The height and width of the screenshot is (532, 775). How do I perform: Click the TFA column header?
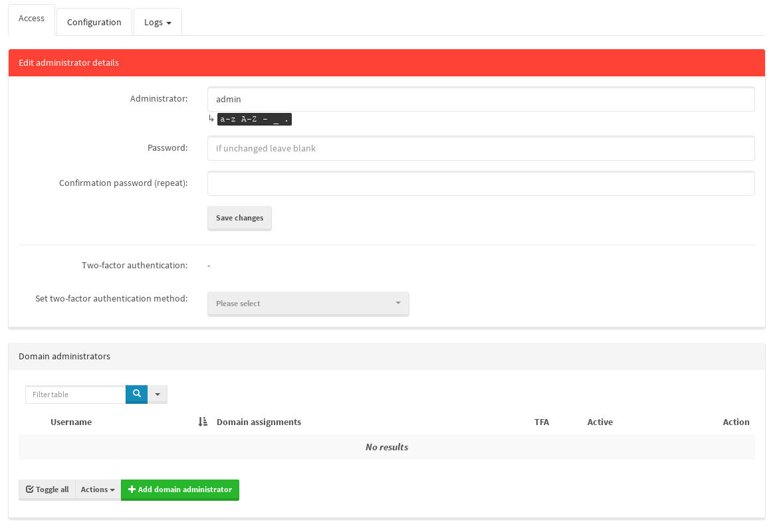(541, 422)
